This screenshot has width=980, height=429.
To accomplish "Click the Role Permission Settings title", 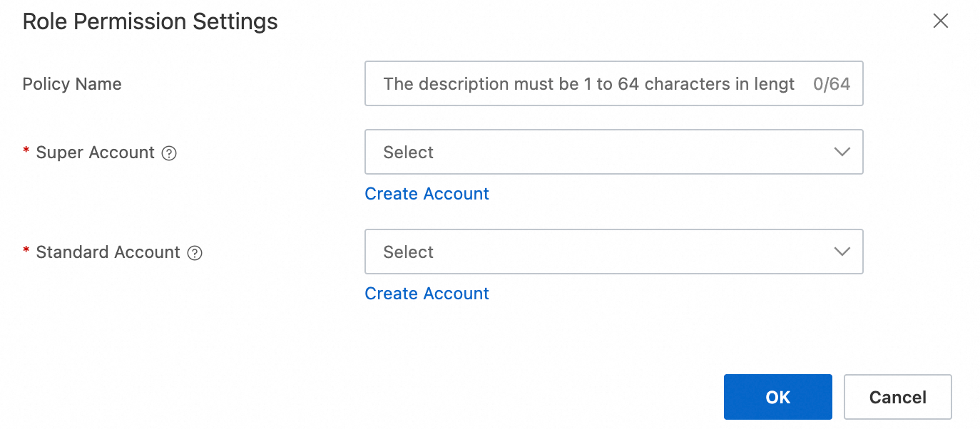I will [x=150, y=21].
